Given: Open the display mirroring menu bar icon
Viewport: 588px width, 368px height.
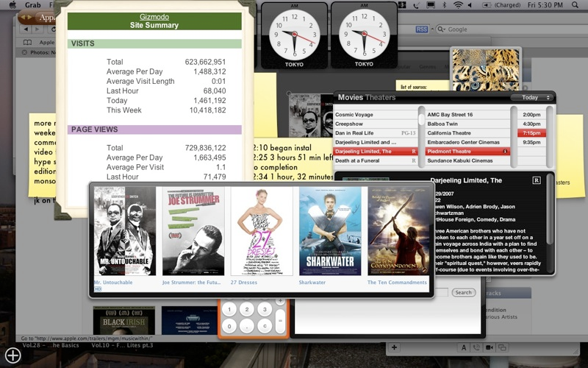Looking at the screenshot, I should 431,5.
